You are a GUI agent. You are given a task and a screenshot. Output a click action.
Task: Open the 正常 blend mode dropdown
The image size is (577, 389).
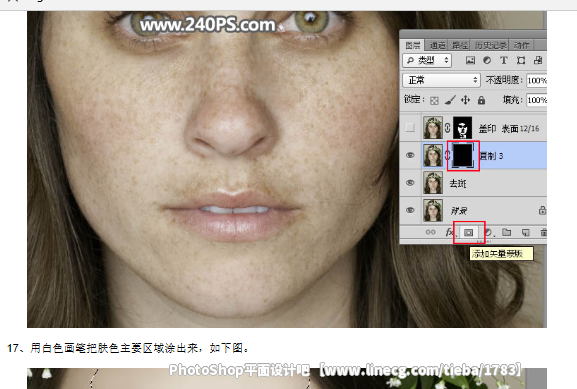pos(441,80)
